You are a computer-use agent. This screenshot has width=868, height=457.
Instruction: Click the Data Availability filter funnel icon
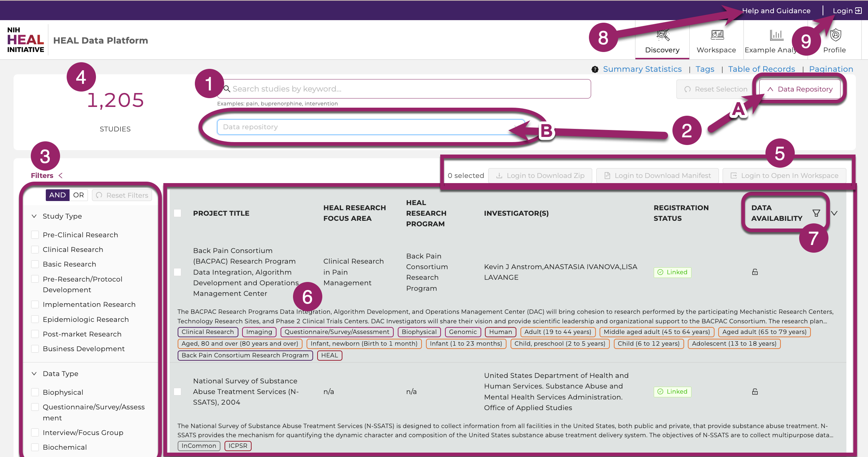click(816, 213)
